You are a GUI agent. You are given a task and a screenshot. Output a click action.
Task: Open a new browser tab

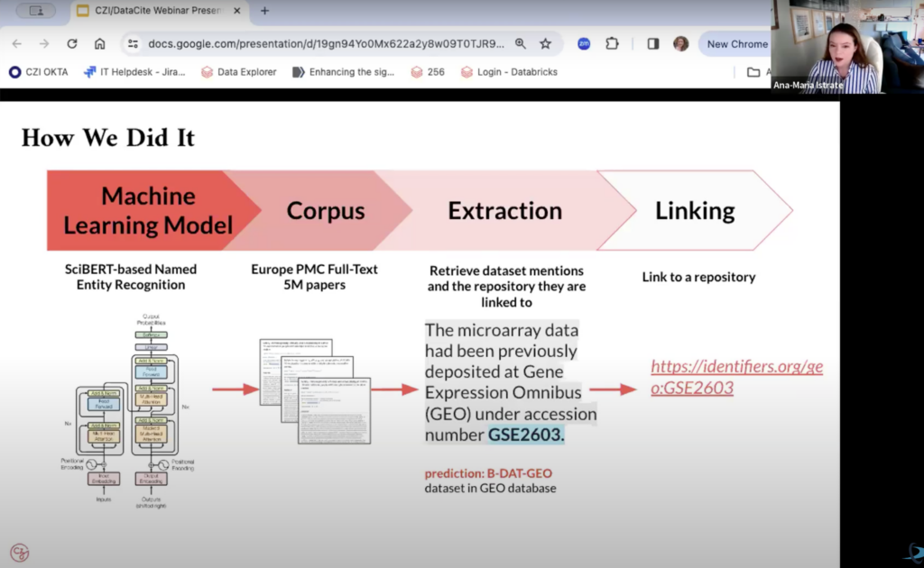click(264, 11)
